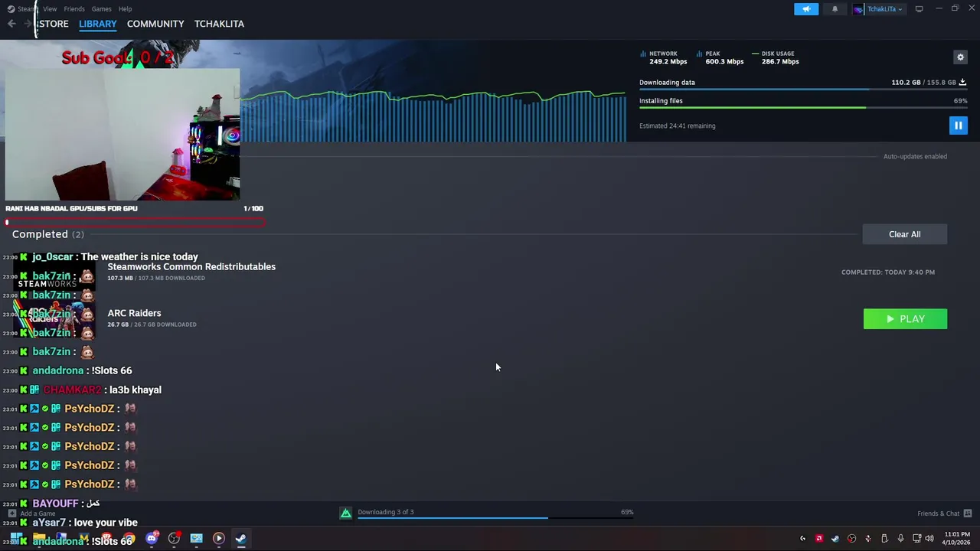Open the downloads settings gear
The image size is (980, 551).
click(960, 57)
